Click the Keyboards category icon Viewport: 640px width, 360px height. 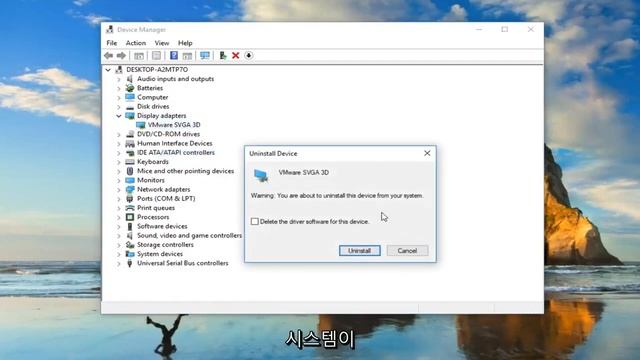(x=130, y=162)
